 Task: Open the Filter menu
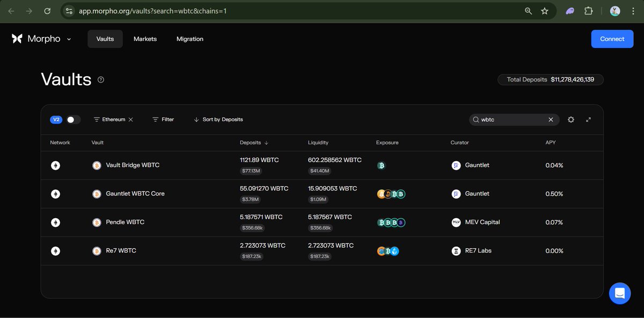(x=163, y=120)
